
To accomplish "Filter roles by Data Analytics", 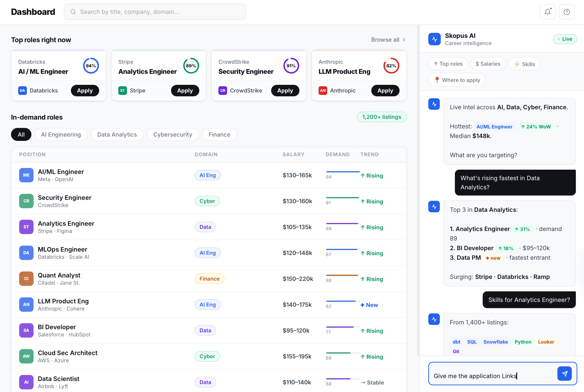I will point(117,134).
